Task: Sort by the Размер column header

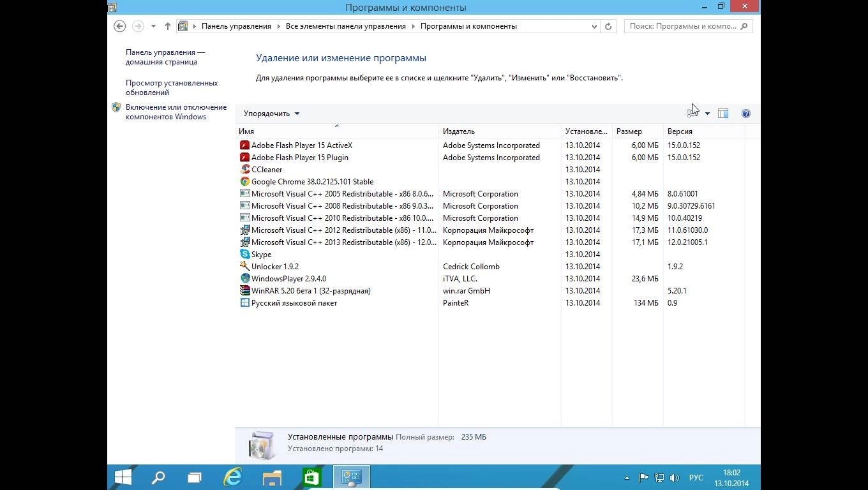Action: [x=638, y=131]
